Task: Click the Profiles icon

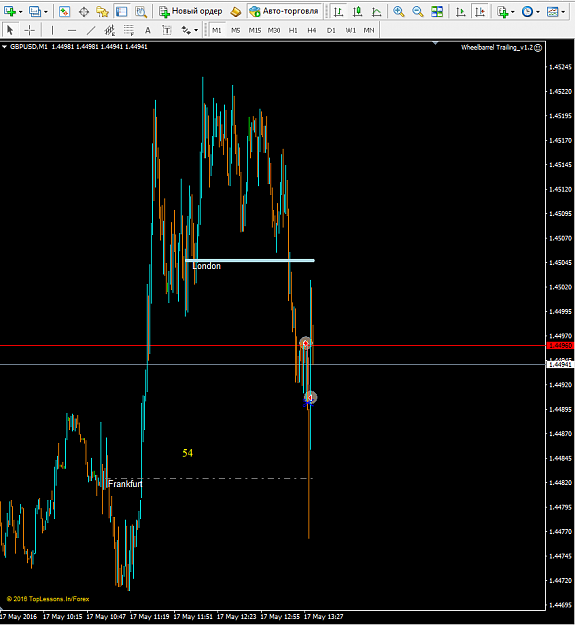Action: [x=35, y=12]
